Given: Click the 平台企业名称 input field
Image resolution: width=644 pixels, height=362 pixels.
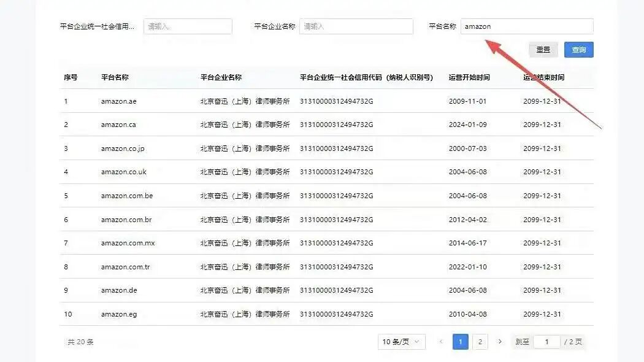Looking at the screenshot, I should click(356, 26).
